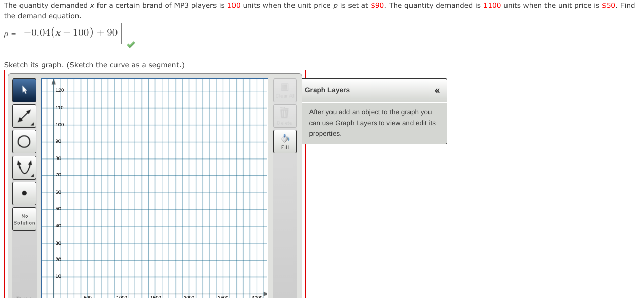Open the parabola tool variant options
The image size is (644, 298).
(x=33, y=175)
